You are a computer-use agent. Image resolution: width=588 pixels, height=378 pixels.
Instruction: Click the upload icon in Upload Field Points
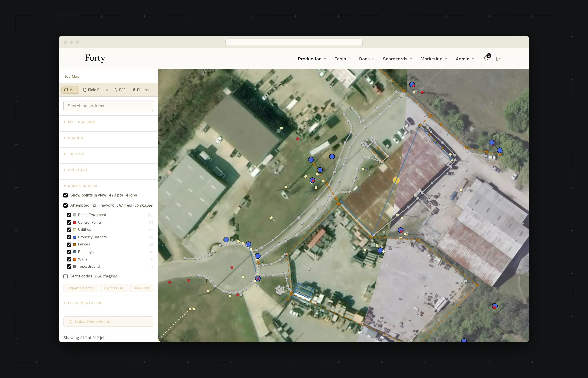[x=70, y=322]
